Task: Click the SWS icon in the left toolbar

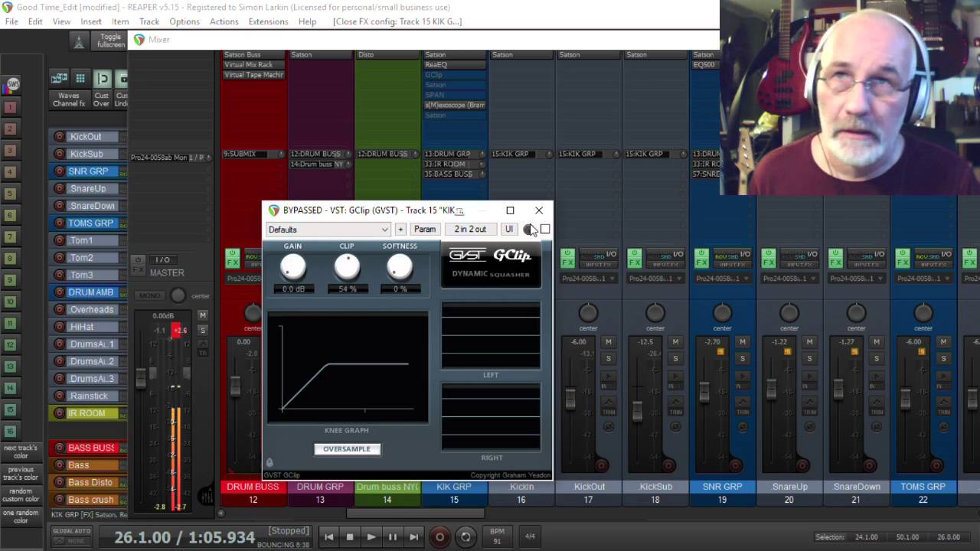Action: (x=13, y=84)
